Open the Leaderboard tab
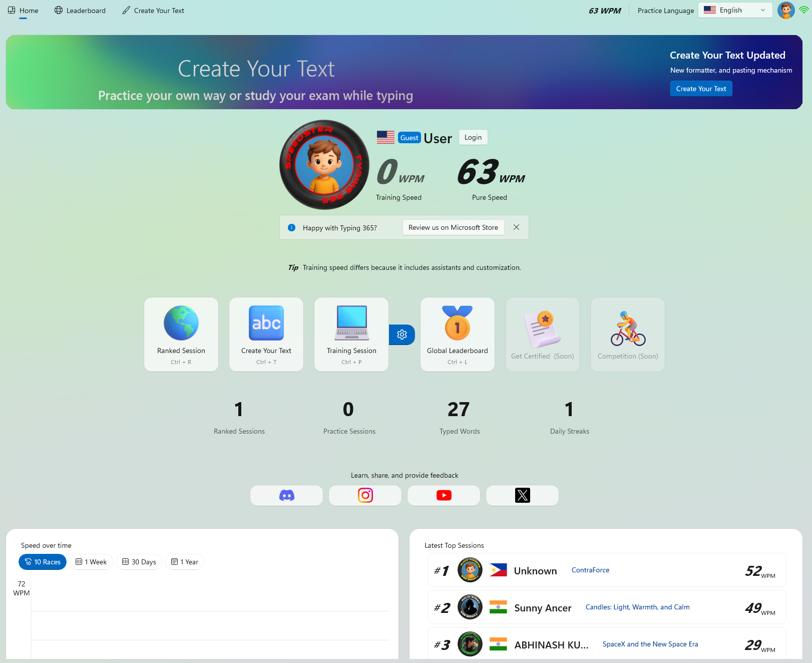This screenshot has height=663, width=812. tap(80, 11)
